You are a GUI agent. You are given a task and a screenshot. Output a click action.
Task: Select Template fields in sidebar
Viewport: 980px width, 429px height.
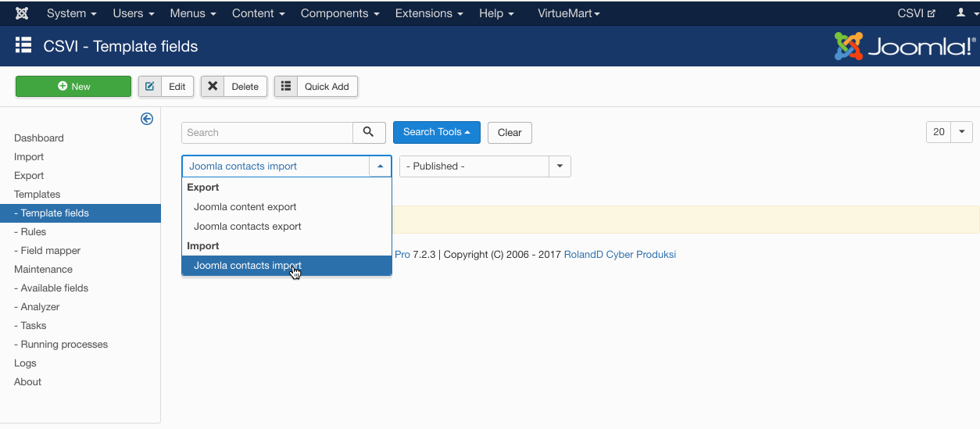coord(80,213)
